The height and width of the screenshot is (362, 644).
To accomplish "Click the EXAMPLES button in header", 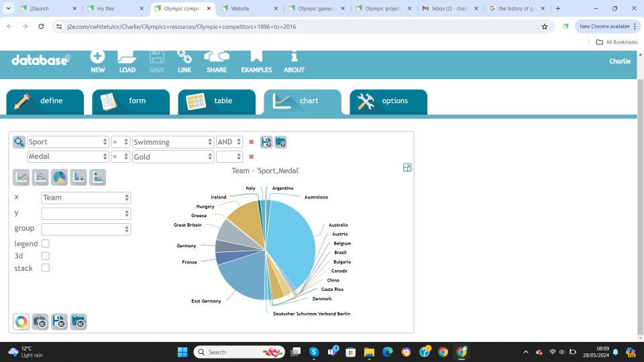I will (x=256, y=61).
